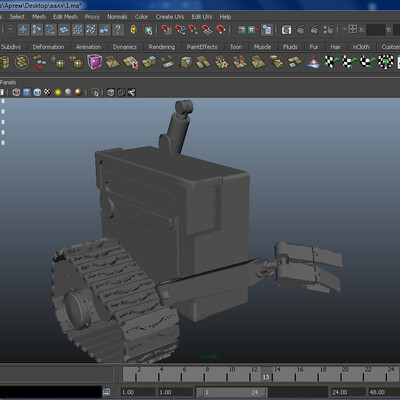Switch to the Dynamics shelf tab
Image resolution: width=400 pixels, height=400 pixels.
[125, 47]
